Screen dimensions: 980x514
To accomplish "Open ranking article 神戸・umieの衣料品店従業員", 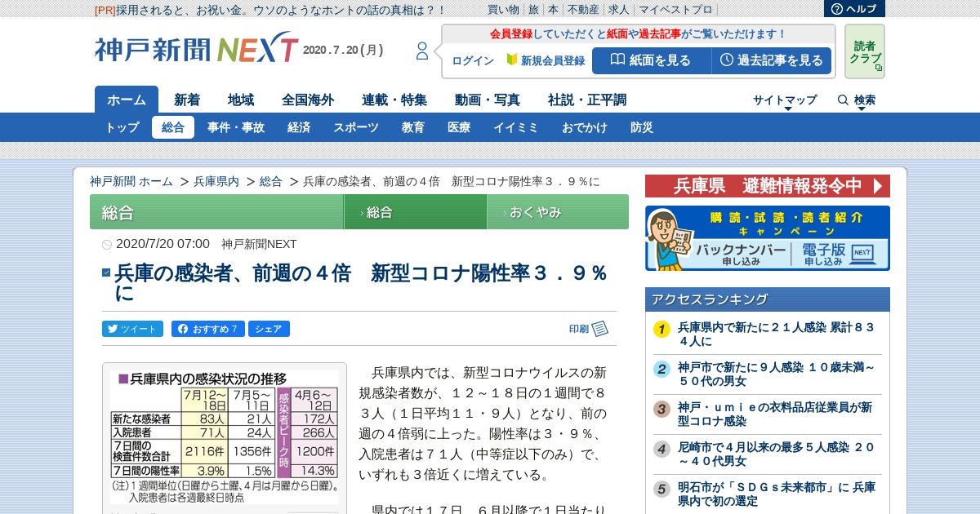I will tap(776, 414).
